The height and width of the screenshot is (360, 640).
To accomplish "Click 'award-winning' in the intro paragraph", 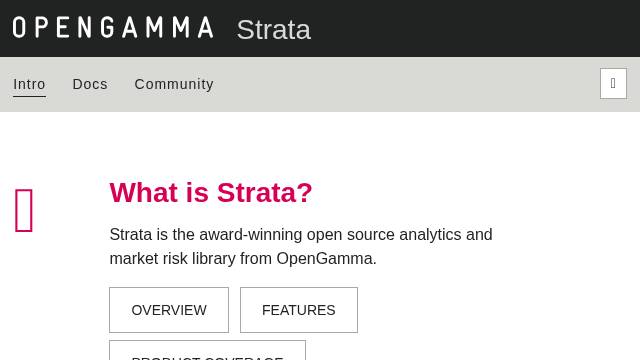I will click(x=251, y=235).
